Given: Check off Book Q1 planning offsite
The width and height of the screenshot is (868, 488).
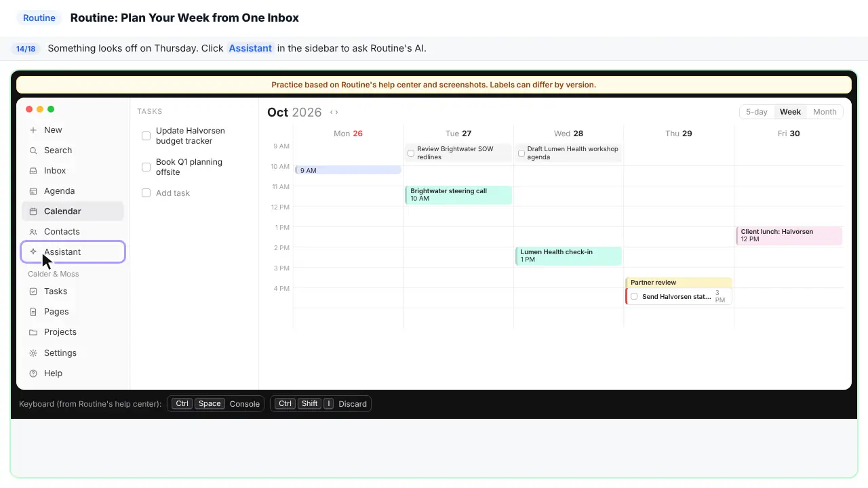Looking at the screenshot, I should (x=146, y=167).
